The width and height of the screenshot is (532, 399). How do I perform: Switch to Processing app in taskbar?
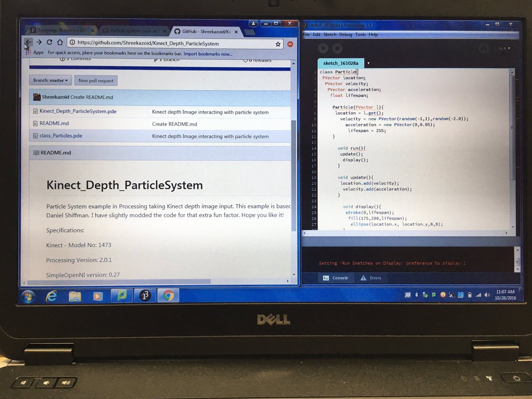(145, 296)
